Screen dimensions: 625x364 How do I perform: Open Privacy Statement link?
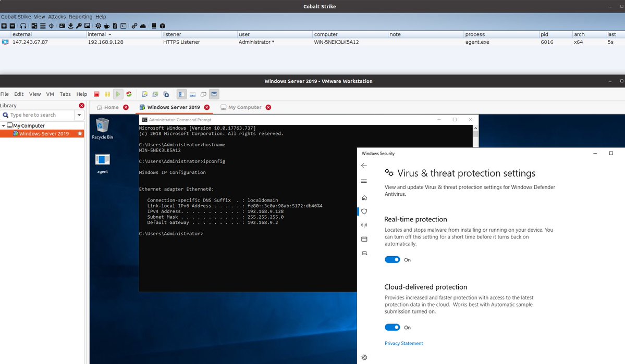[404, 343]
